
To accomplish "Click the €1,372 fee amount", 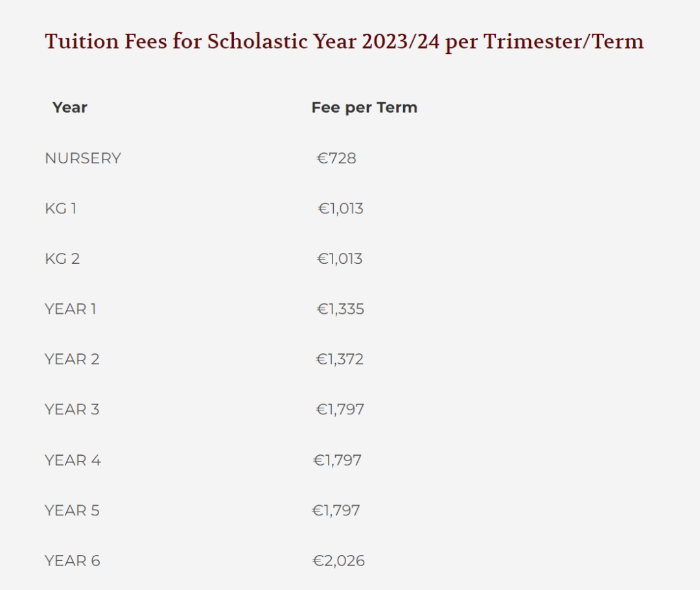I will coord(340,359).
